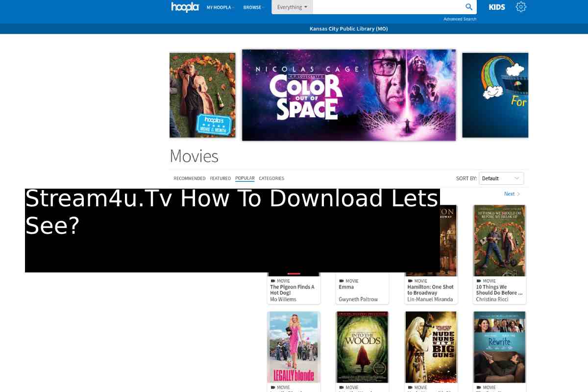
Task: Open The Pigeon Finds A Hot Dog! title
Action: (x=293, y=290)
